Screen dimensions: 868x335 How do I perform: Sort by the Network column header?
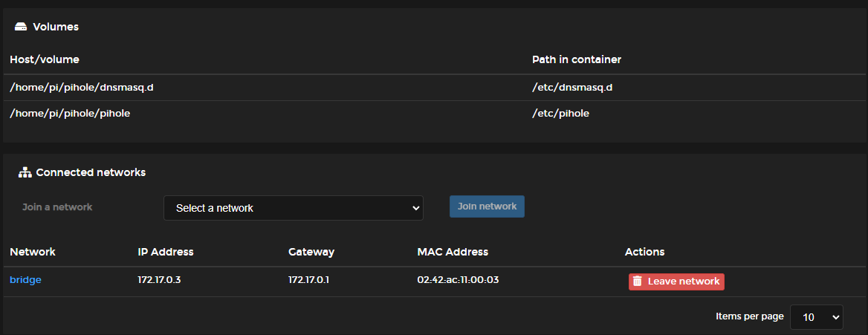point(33,252)
